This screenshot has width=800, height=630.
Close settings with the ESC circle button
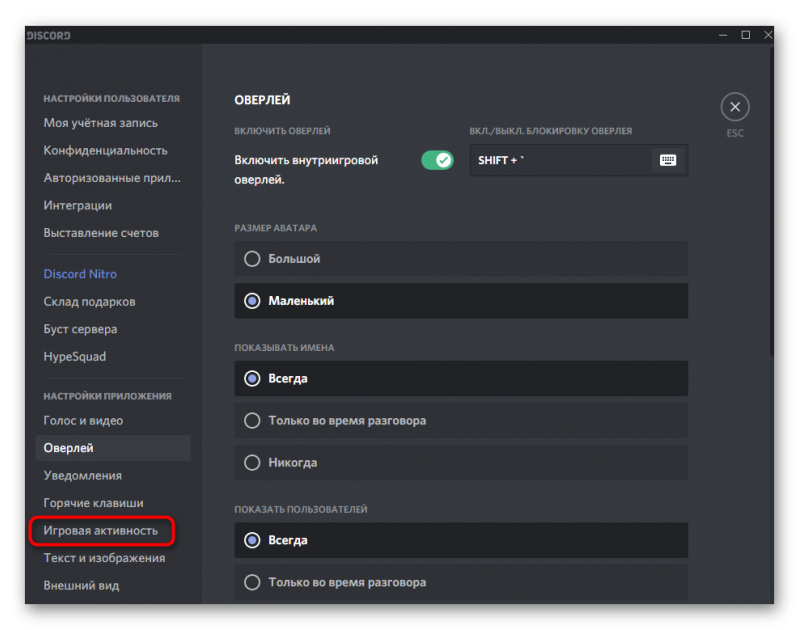[x=735, y=107]
